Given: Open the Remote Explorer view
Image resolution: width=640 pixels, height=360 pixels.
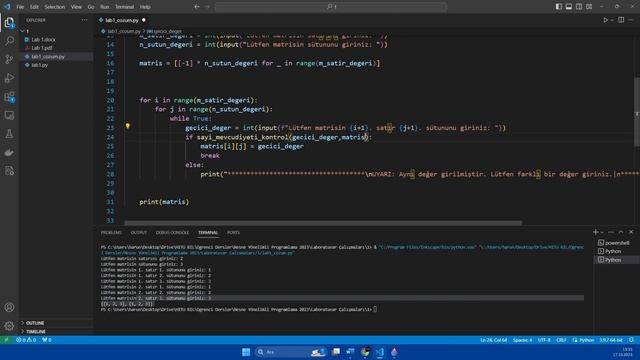Looking at the screenshot, I should pyautogui.click(x=9, y=116).
